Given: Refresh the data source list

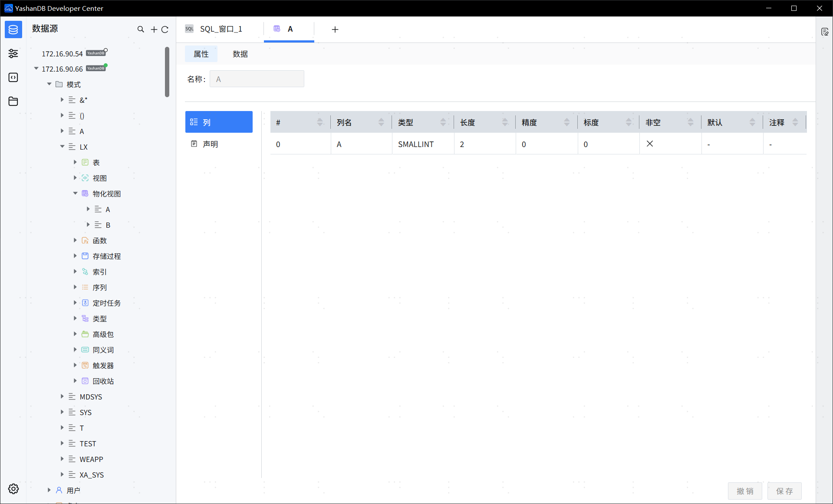Looking at the screenshot, I should [165, 29].
